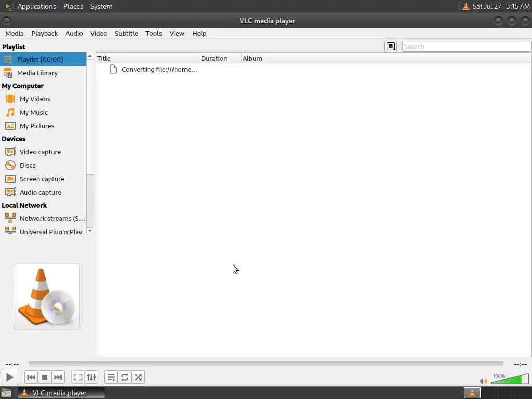Click the Media Library icon
This screenshot has height=399, width=532.
click(x=8, y=73)
